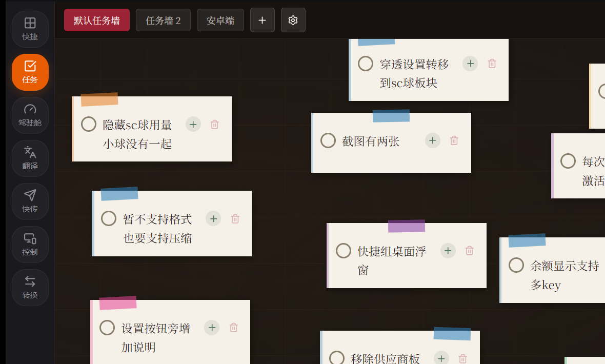Click the 截图有两张 task text
605x364 pixels.
371,141
